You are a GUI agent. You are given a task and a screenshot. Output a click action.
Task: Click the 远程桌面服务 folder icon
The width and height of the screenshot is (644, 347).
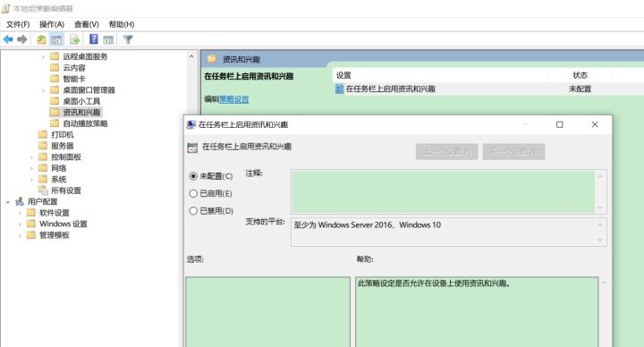(x=55, y=56)
